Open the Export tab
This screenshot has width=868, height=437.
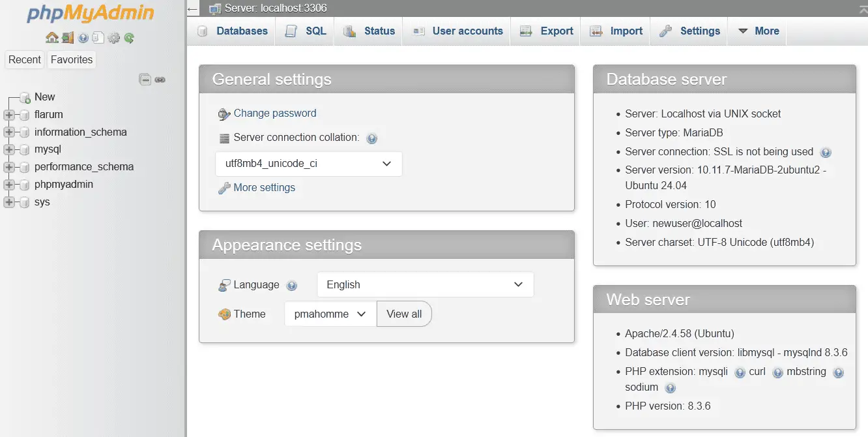546,31
